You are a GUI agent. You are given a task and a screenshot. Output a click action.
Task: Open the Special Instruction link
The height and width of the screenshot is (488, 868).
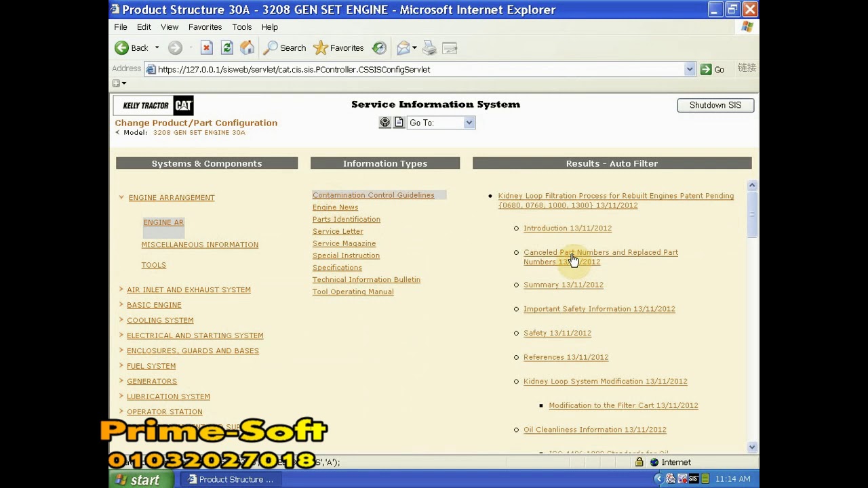pyautogui.click(x=346, y=256)
